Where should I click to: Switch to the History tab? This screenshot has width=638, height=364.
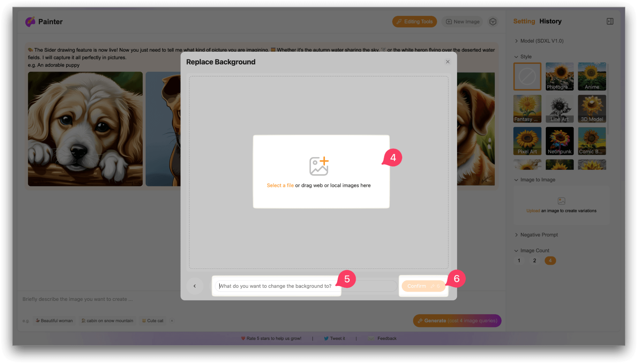(x=550, y=21)
